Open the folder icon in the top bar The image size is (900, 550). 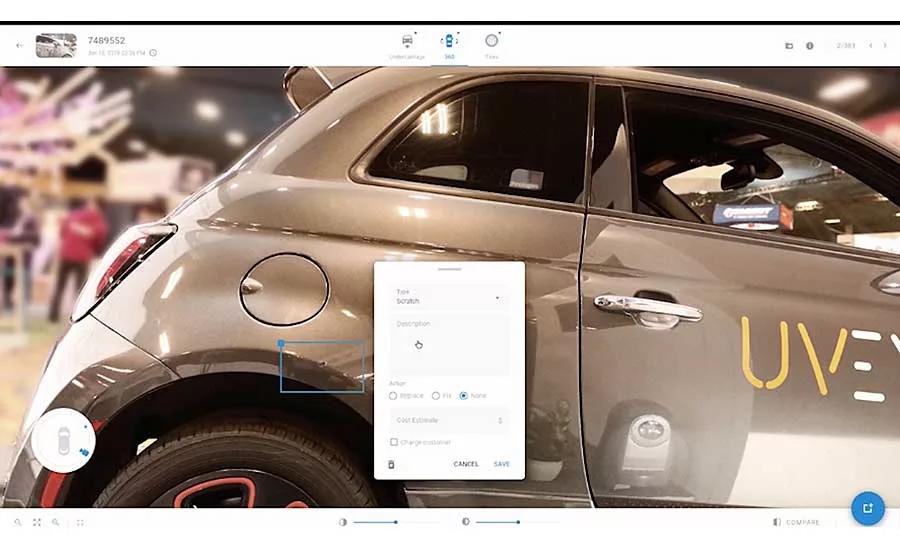coord(789,46)
